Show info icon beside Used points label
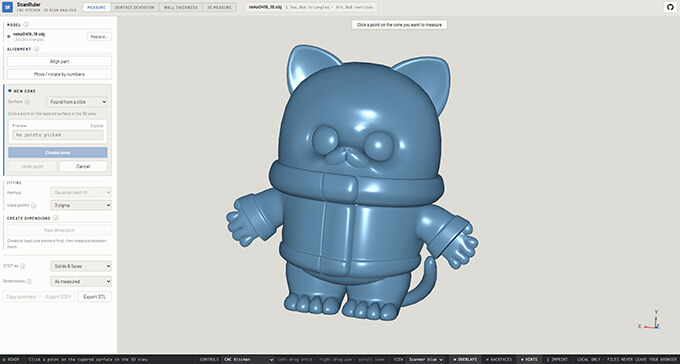680x364 pixels. (x=34, y=205)
